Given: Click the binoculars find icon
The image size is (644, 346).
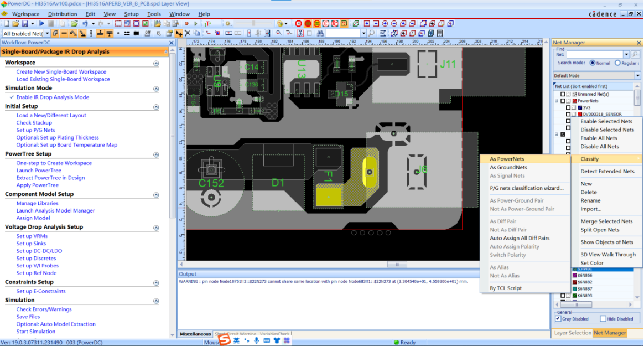Looking at the screenshot, I should click(x=320, y=33).
